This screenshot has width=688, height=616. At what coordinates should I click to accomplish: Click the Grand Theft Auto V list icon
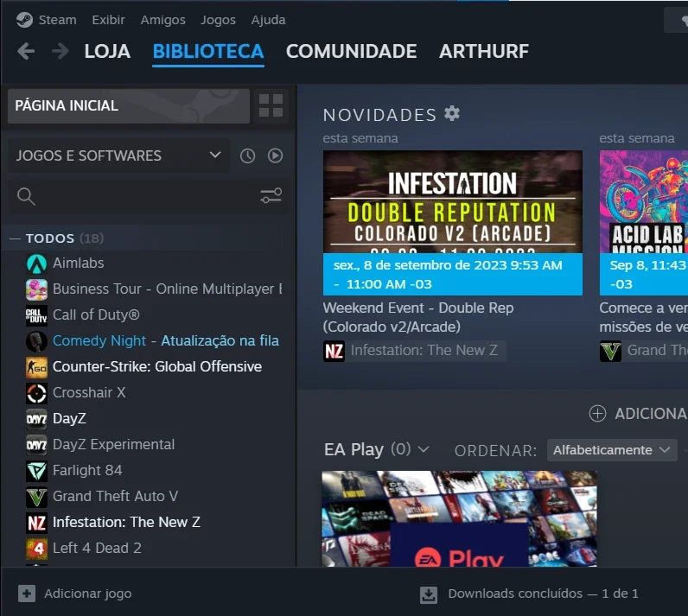[x=36, y=497]
